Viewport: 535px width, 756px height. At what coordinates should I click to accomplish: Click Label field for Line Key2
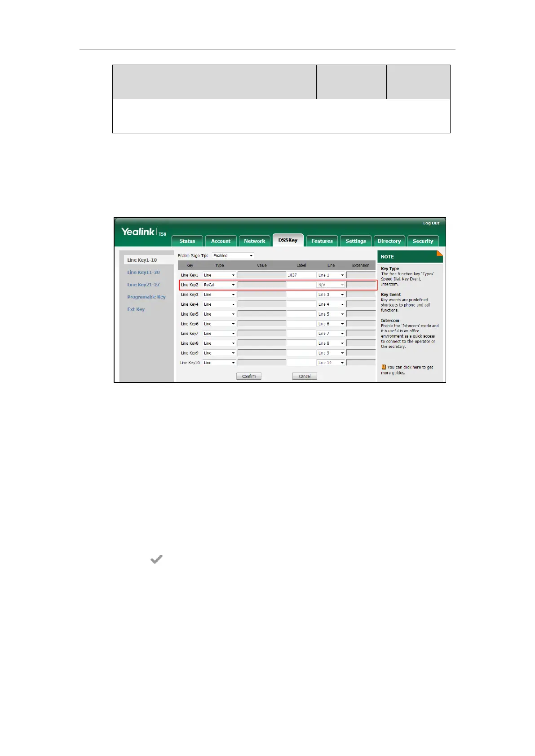click(301, 285)
